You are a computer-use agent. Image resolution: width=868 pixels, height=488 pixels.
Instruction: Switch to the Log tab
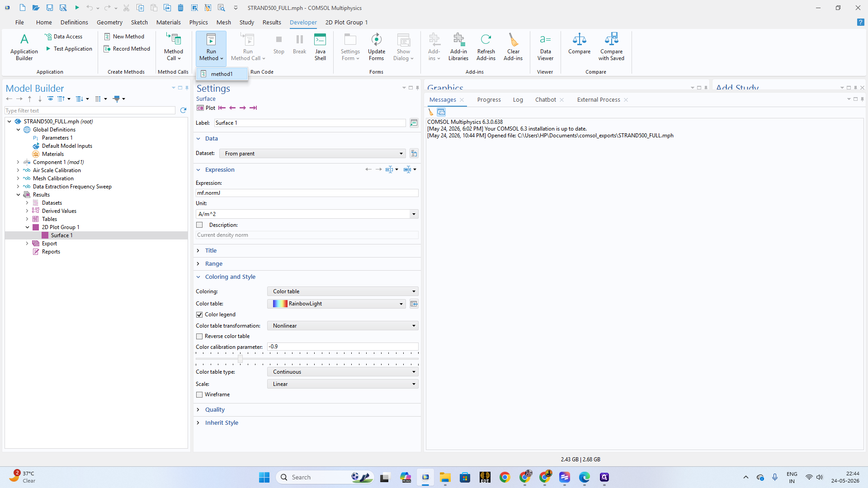[x=518, y=100]
